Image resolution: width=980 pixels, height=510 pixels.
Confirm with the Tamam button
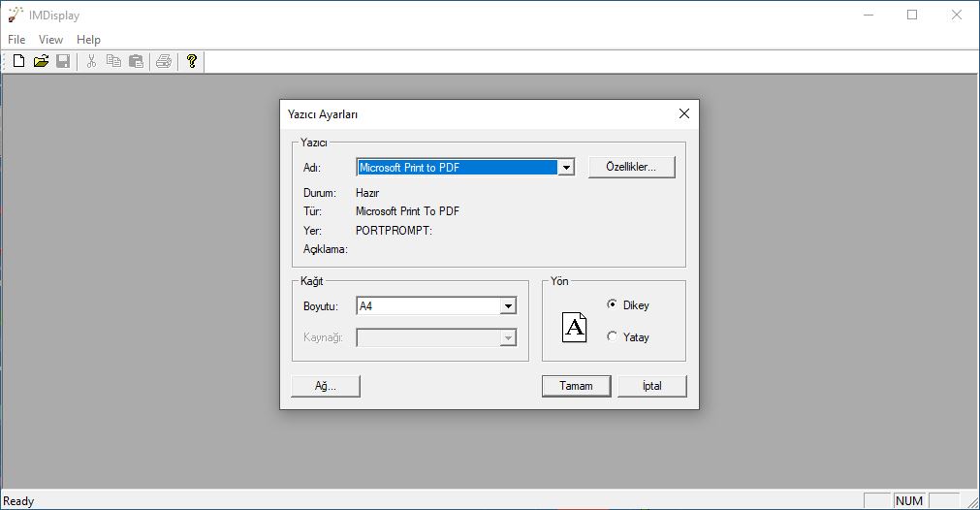click(576, 386)
